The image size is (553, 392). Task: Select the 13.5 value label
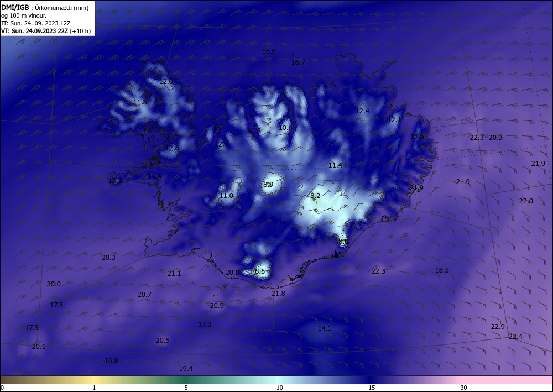coord(417,137)
